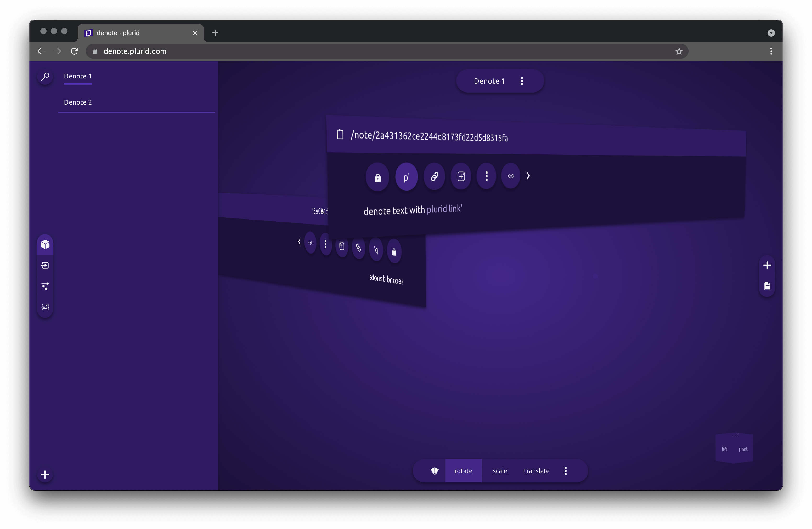
Task: Click the fan icon in the bottom toolbar
Action: [434, 471]
